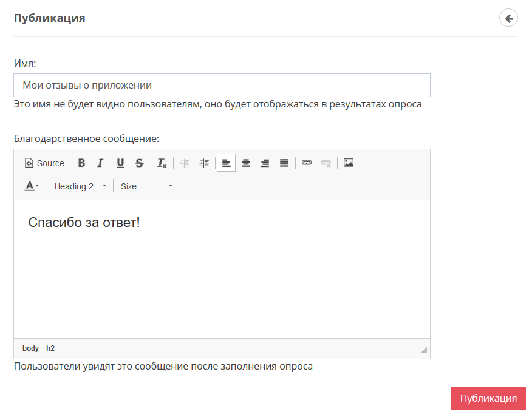Align text to the right
532x420 pixels.
tap(265, 163)
